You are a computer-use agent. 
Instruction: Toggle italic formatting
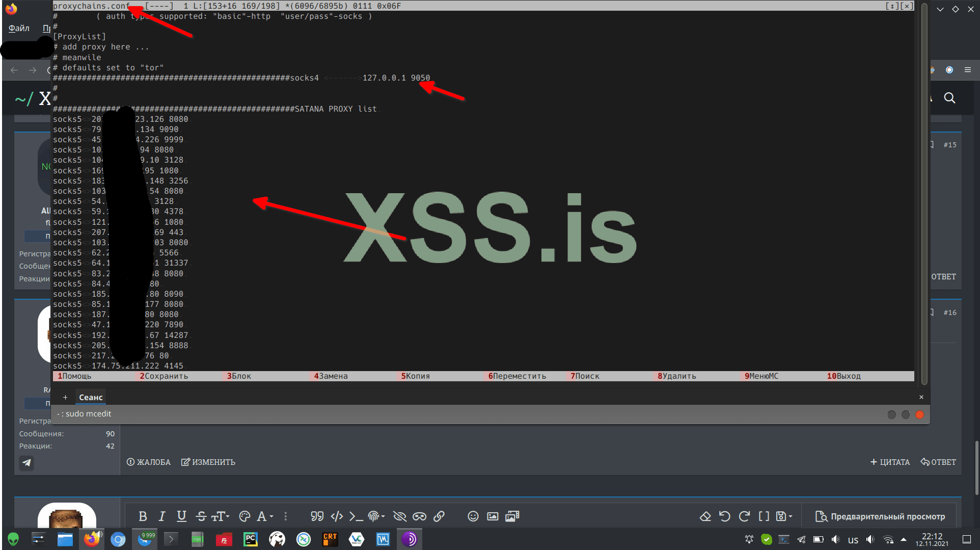point(162,516)
